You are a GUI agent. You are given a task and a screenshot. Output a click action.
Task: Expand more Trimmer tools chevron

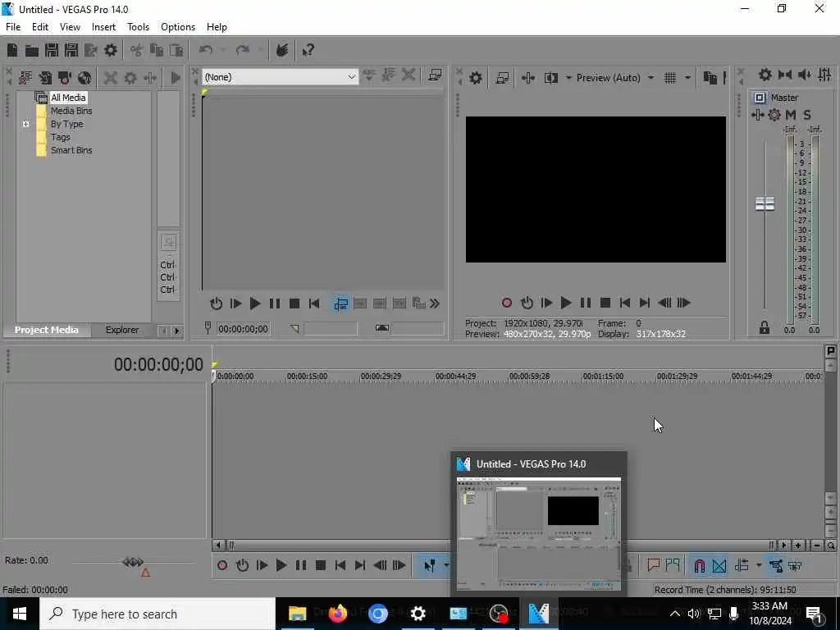(435, 304)
